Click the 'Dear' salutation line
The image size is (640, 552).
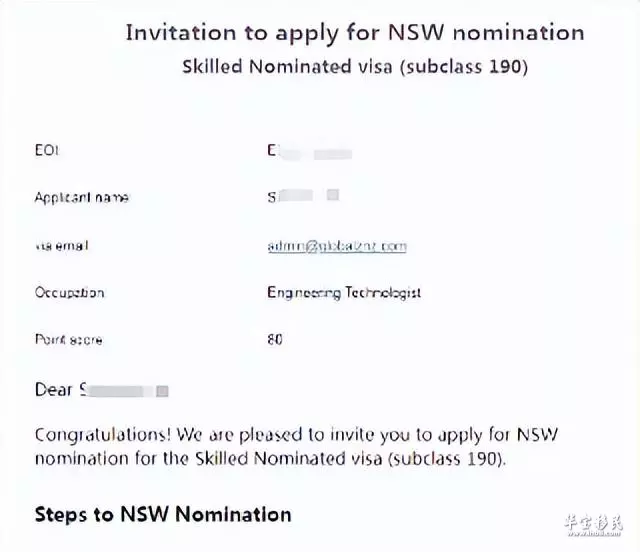(x=102, y=390)
